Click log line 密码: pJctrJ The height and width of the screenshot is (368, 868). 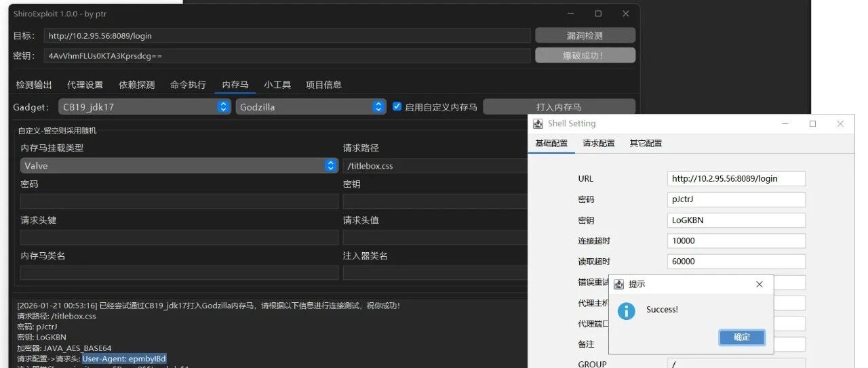pos(37,327)
